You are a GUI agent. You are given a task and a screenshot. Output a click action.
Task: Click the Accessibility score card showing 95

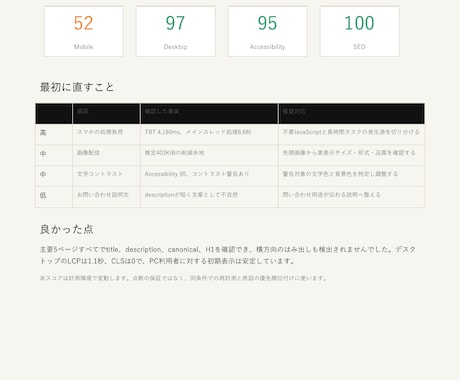click(x=268, y=31)
